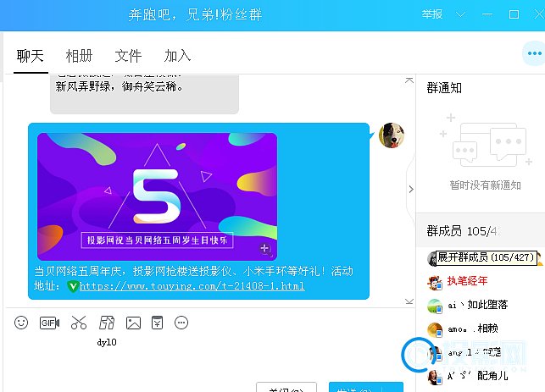Show more input tools ellipsis circle
The height and width of the screenshot is (392, 545).
tap(181, 323)
